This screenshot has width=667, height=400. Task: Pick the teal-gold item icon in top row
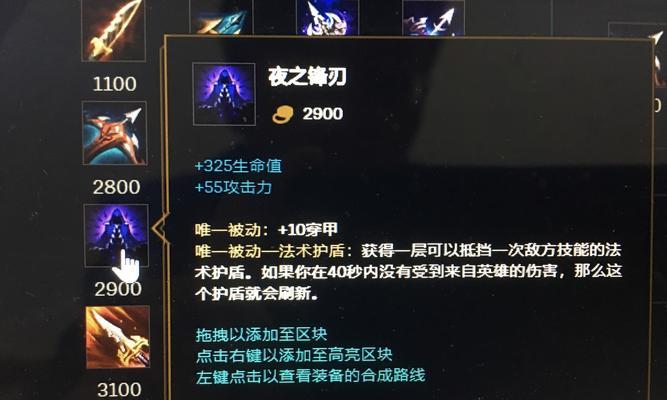221,20
